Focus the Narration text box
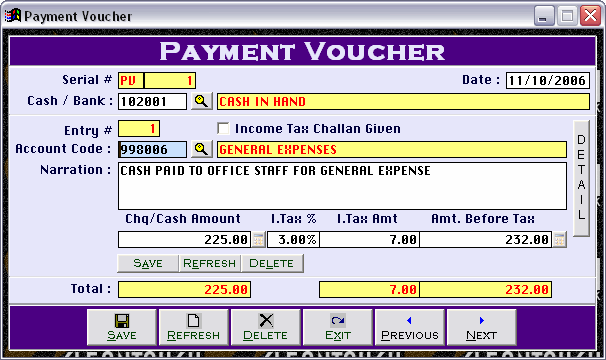This screenshot has height=360, width=606. 342,186
